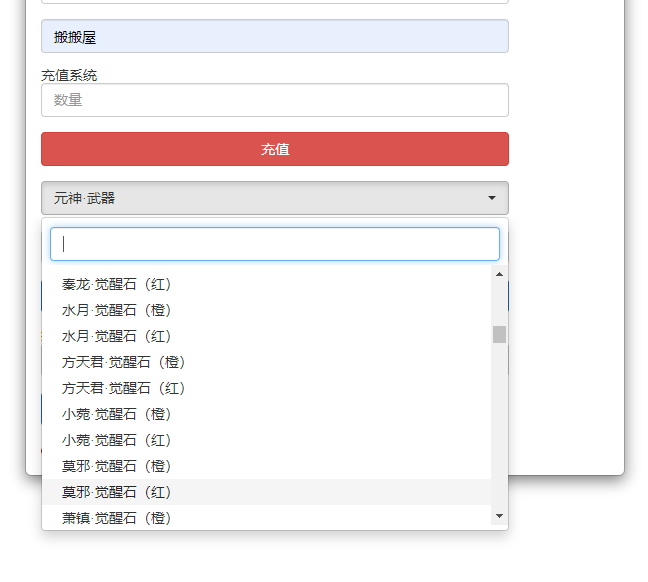The height and width of the screenshot is (582, 648).
Task: Choose 水月·觉醒石（橙） from the list
Action: coord(117,310)
